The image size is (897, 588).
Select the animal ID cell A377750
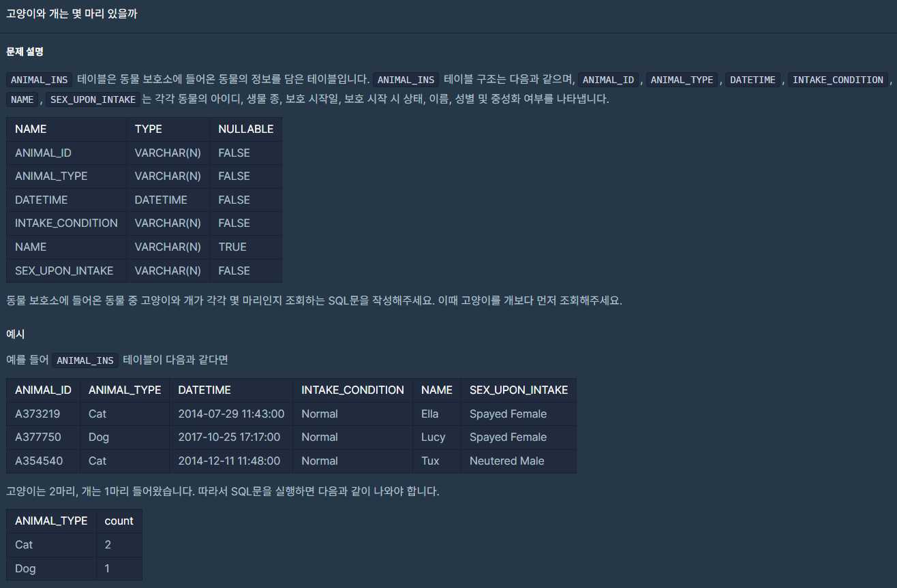39,437
